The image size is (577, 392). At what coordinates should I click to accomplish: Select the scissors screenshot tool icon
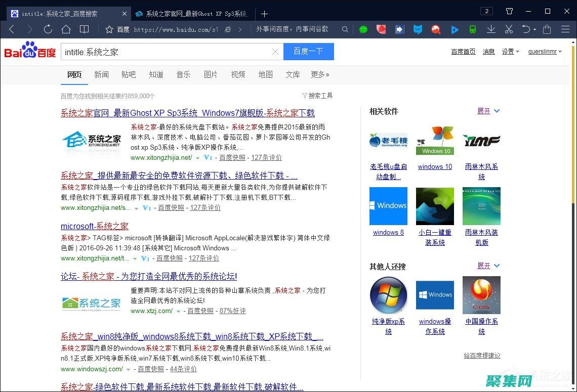point(509,29)
